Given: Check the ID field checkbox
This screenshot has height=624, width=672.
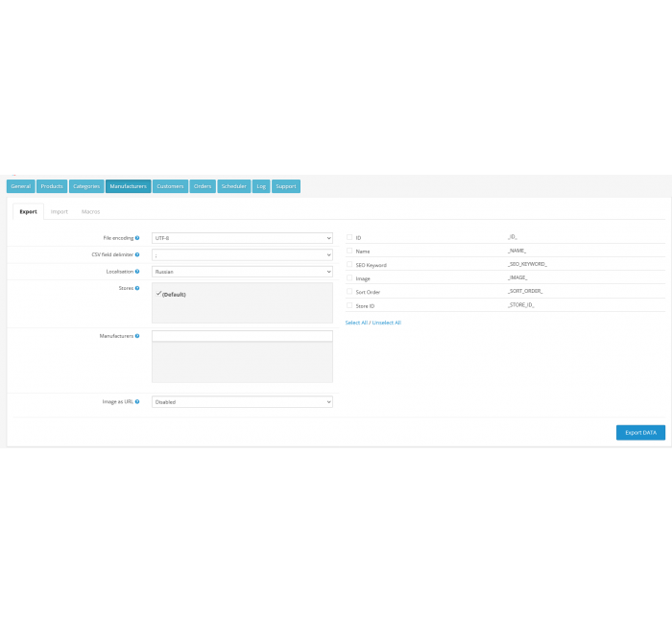Looking at the screenshot, I should tap(349, 237).
